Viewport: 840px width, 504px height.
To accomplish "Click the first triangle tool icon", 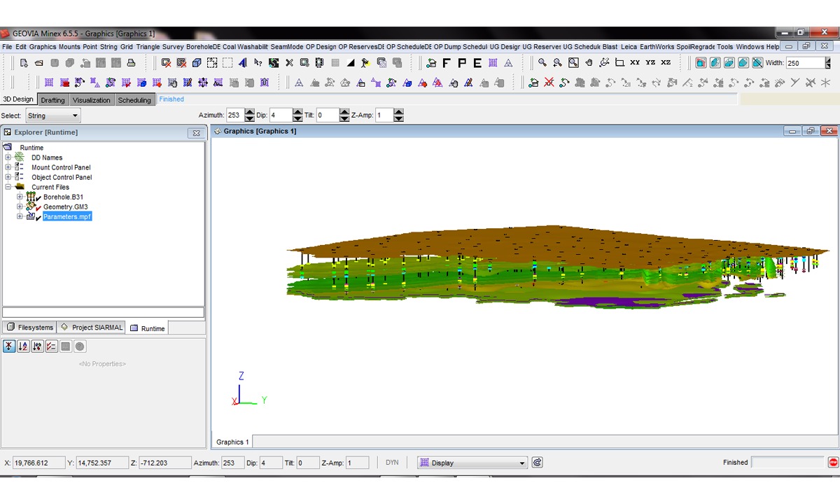I will [298, 82].
